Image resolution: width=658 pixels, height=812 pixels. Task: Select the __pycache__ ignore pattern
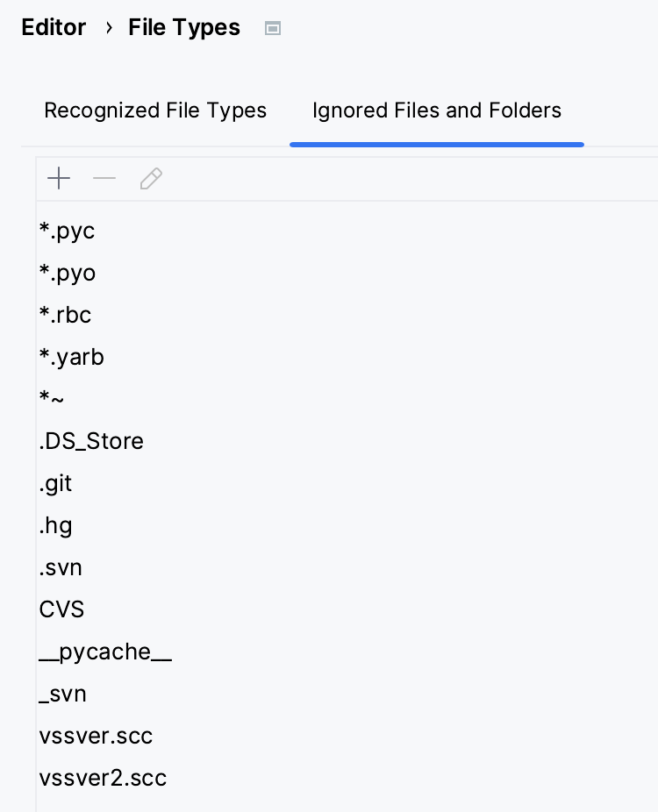pyautogui.click(x=105, y=652)
